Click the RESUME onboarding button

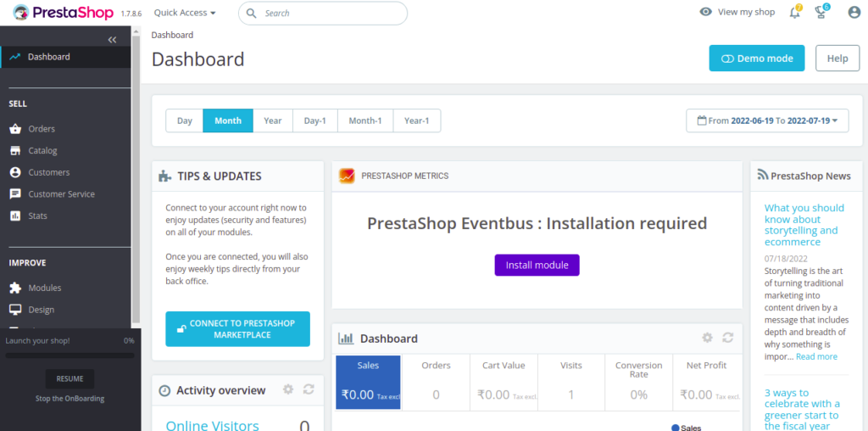coord(70,379)
